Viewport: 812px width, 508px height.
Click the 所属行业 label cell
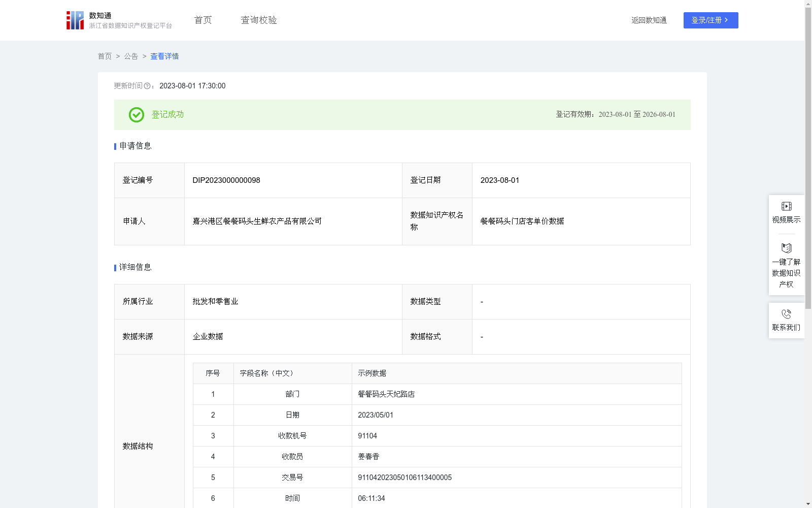150,302
